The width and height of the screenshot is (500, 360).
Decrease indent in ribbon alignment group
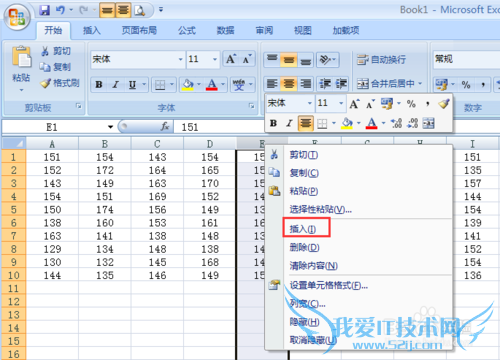click(x=324, y=84)
